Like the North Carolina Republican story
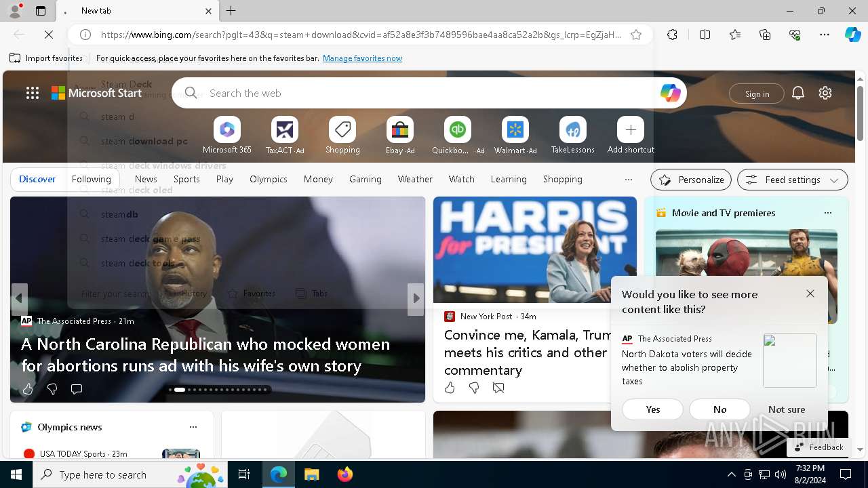The height and width of the screenshot is (488, 868). [27, 389]
